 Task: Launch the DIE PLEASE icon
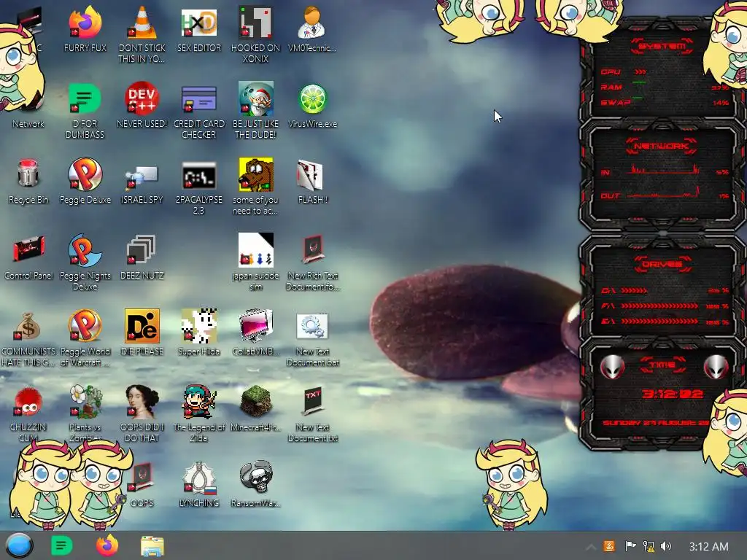(x=142, y=326)
